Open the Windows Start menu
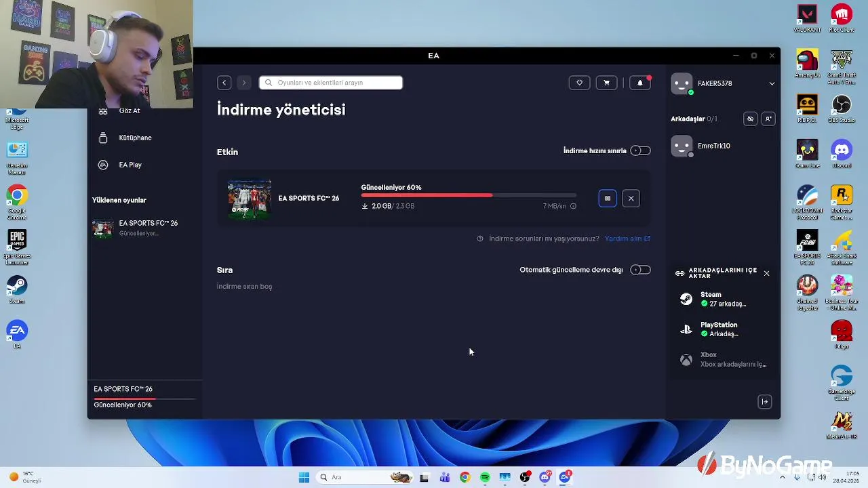868x488 pixels. coord(304,477)
